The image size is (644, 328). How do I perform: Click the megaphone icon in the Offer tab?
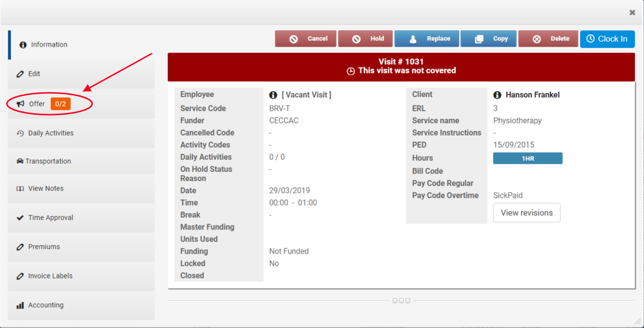(20, 104)
